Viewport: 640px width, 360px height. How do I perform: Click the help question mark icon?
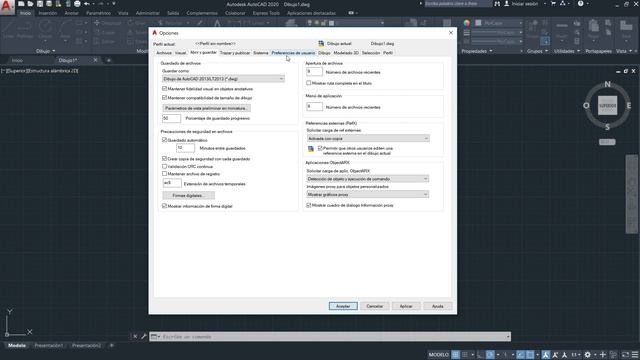point(580,4)
